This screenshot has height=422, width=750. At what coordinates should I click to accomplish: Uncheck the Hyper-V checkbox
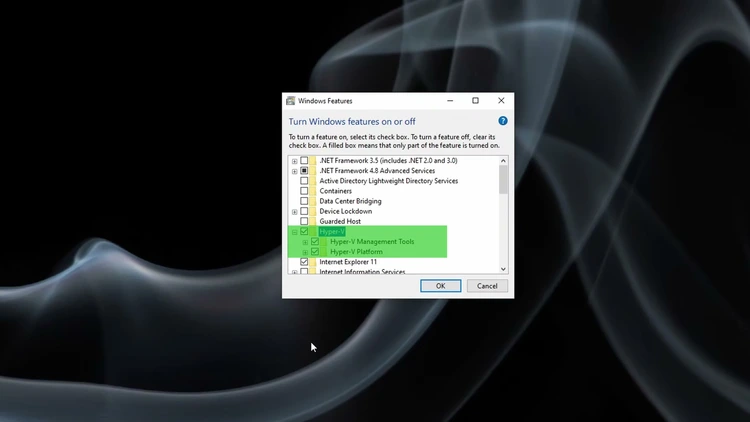[x=304, y=232]
